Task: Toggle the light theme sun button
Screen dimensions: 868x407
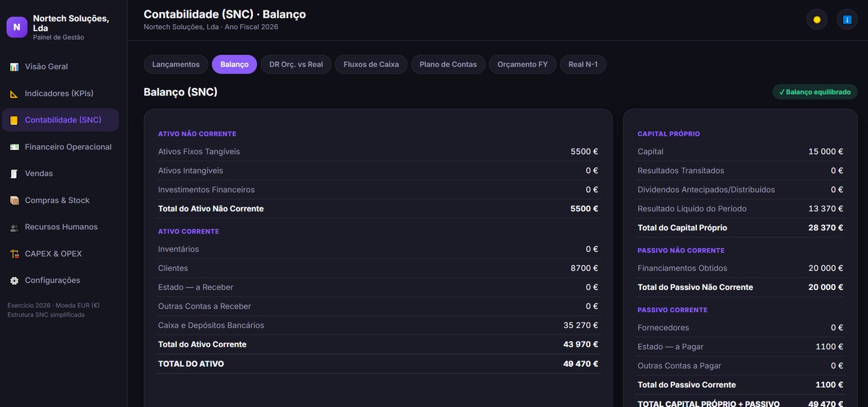Action: (x=817, y=19)
